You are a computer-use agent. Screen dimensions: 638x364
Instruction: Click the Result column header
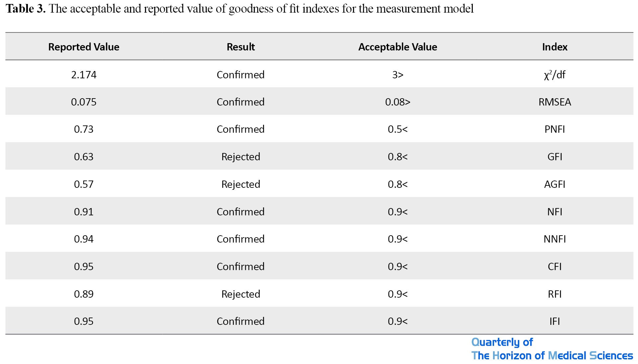[241, 47]
